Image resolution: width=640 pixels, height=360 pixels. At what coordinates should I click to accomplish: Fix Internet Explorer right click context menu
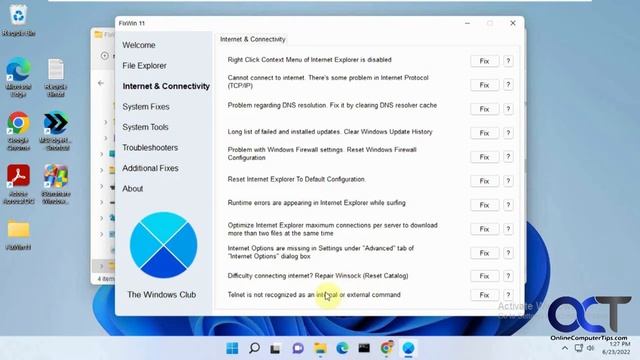click(484, 61)
